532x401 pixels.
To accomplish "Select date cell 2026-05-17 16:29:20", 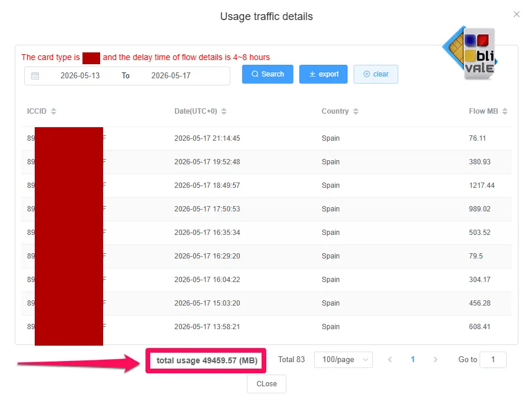I will pyautogui.click(x=207, y=256).
